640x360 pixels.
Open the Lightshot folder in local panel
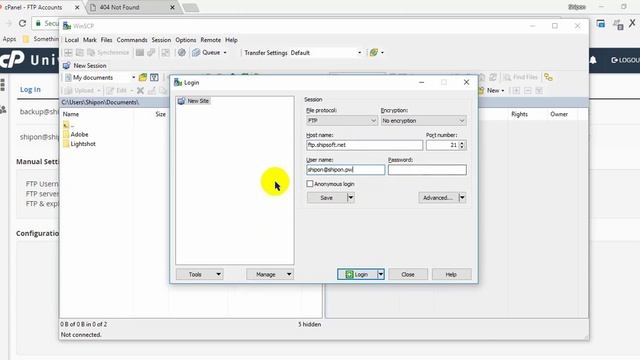pyautogui.click(x=79, y=144)
